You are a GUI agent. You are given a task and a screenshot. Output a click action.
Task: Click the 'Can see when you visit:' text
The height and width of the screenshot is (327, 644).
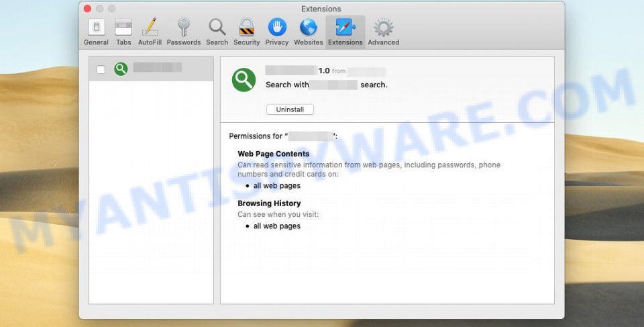click(x=278, y=214)
